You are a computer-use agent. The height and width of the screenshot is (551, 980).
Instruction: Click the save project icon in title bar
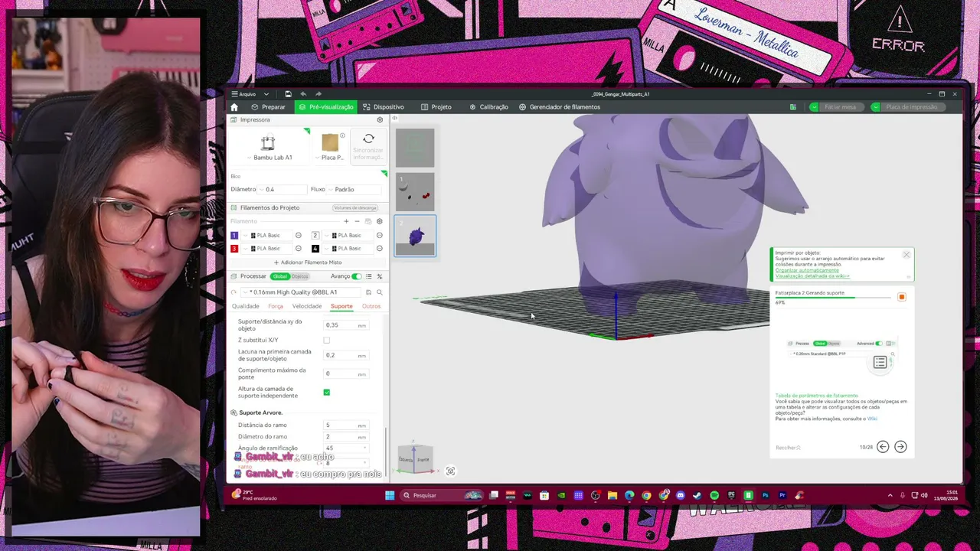pyautogui.click(x=288, y=94)
